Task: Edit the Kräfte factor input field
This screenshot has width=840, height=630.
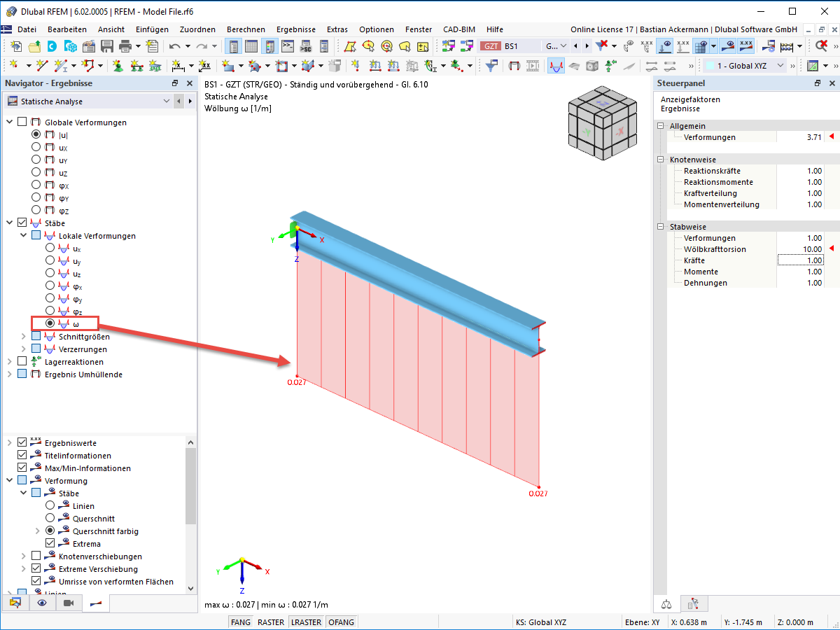Action: pyautogui.click(x=800, y=260)
